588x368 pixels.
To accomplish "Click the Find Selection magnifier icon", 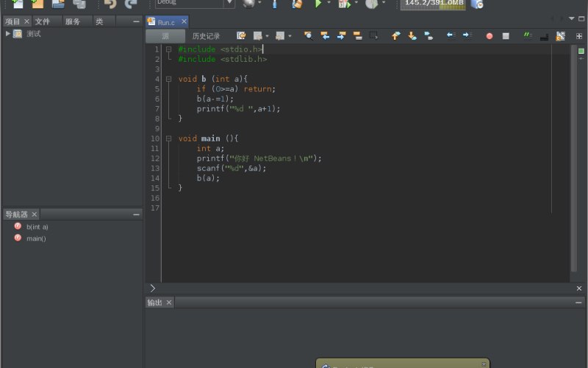I will coord(308,35).
